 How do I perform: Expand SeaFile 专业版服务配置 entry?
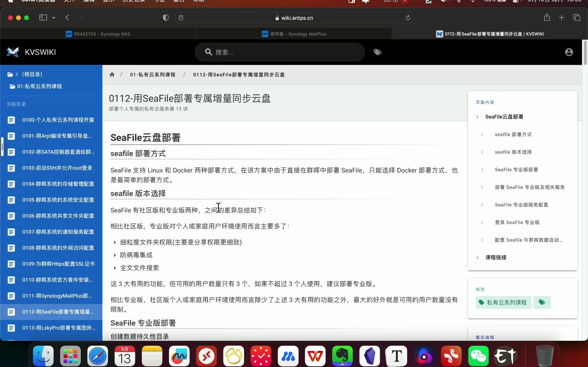pyautogui.click(x=482, y=205)
